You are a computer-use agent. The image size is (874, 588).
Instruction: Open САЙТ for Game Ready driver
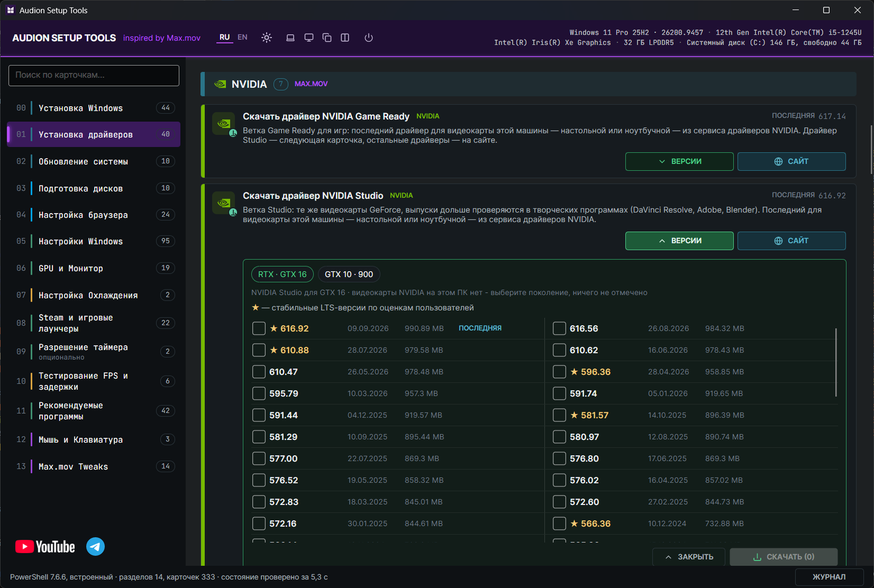[x=792, y=162]
